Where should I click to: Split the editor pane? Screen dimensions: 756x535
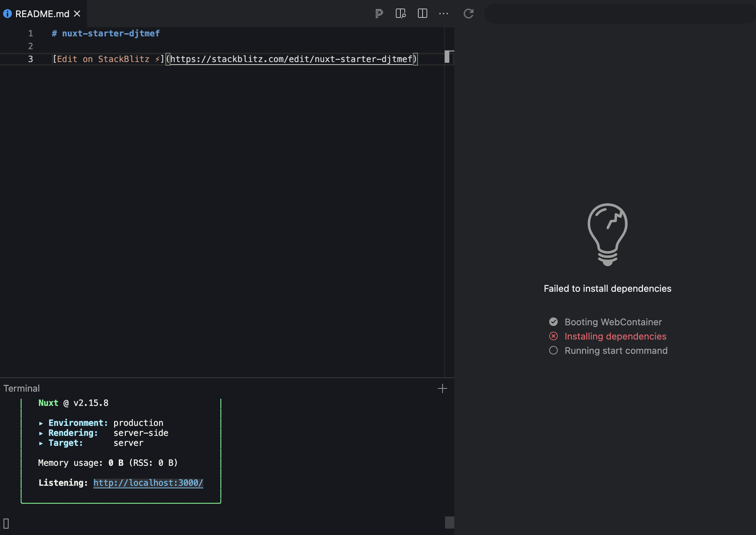pyautogui.click(x=422, y=14)
